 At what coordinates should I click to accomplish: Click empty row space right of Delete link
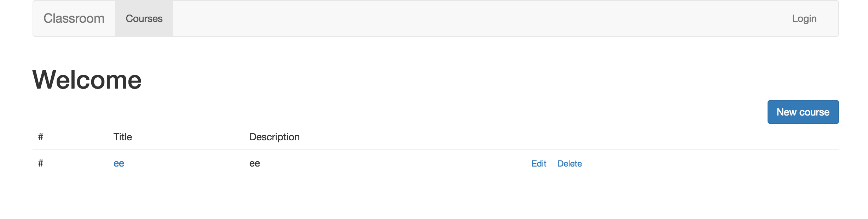(707, 163)
